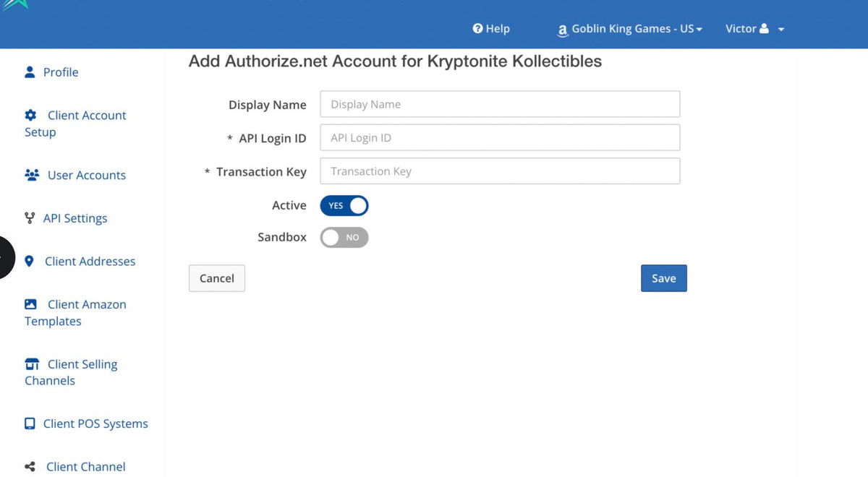
Task: Toggle the Active switch off
Action: click(x=344, y=206)
